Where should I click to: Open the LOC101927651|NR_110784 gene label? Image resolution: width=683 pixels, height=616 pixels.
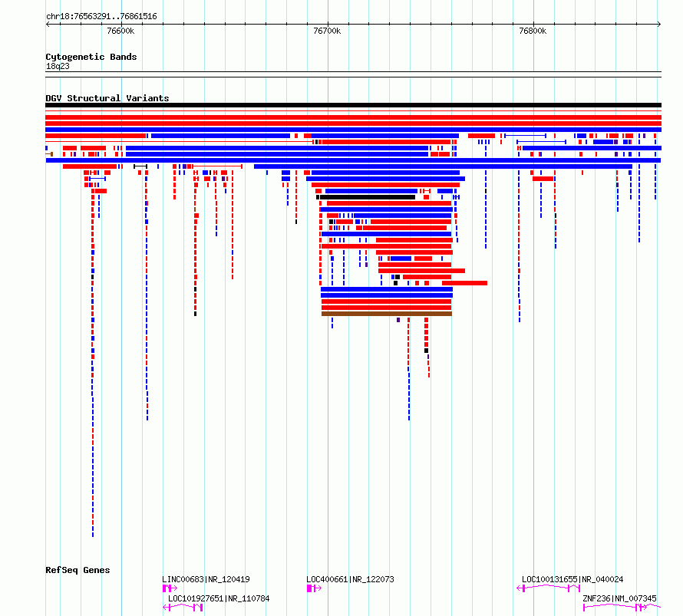click(219, 598)
